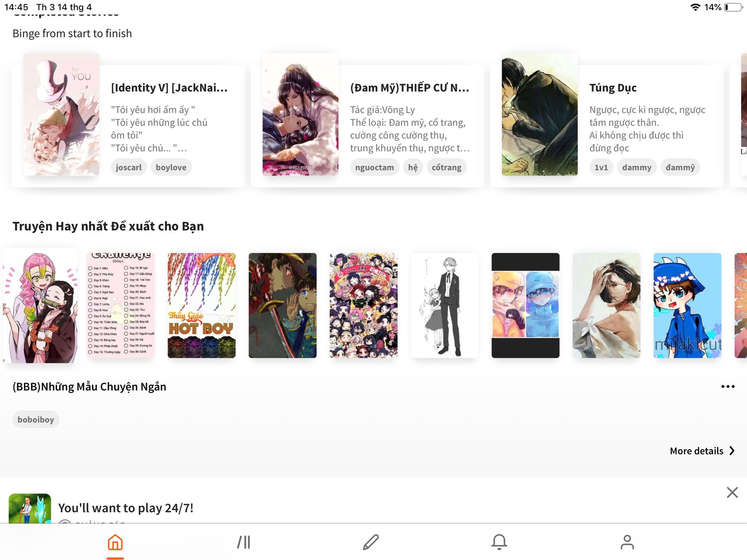The width and height of the screenshot is (747, 560).
Task: Open the Library tab
Action: point(244,542)
